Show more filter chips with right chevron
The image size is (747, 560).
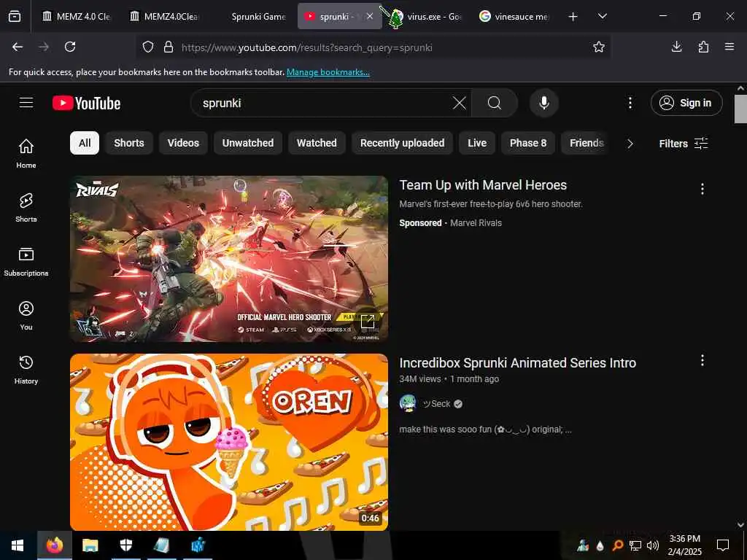(630, 144)
